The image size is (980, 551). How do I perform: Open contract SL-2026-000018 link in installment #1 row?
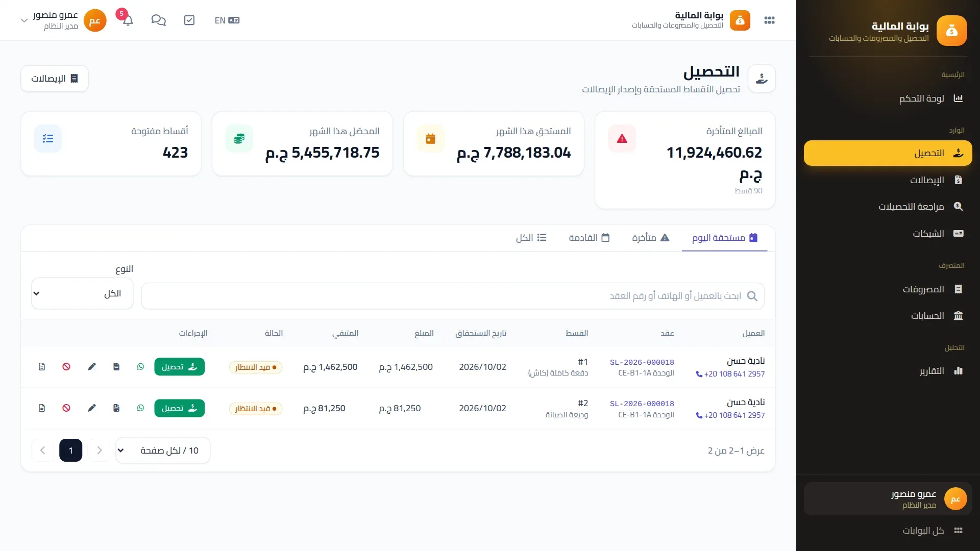(x=642, y=362)
